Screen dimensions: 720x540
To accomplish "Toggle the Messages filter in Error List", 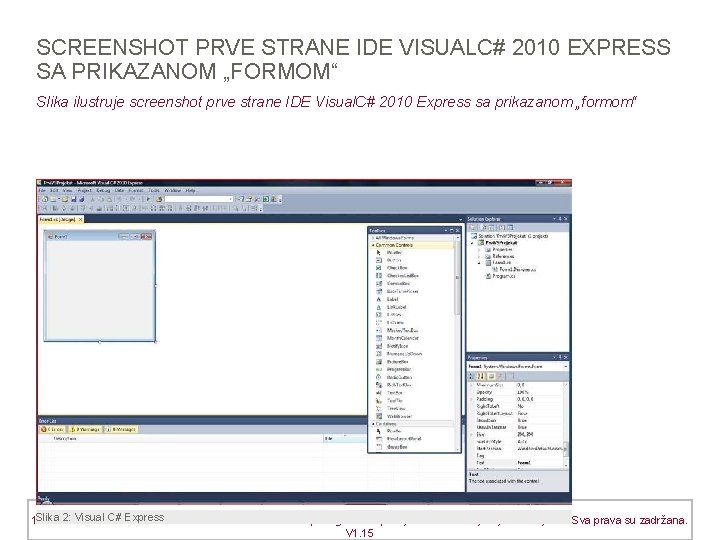I will pos(121,429).
